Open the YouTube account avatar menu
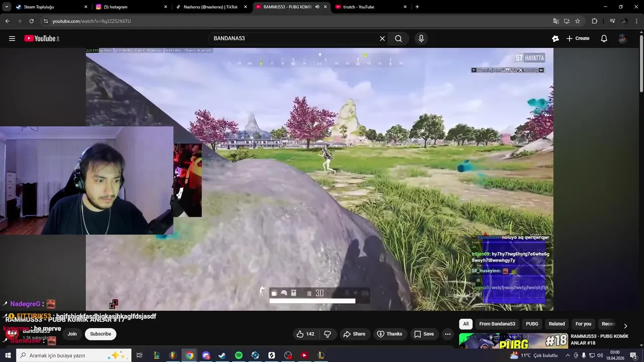Screen dimensions: 644x362 623,38
